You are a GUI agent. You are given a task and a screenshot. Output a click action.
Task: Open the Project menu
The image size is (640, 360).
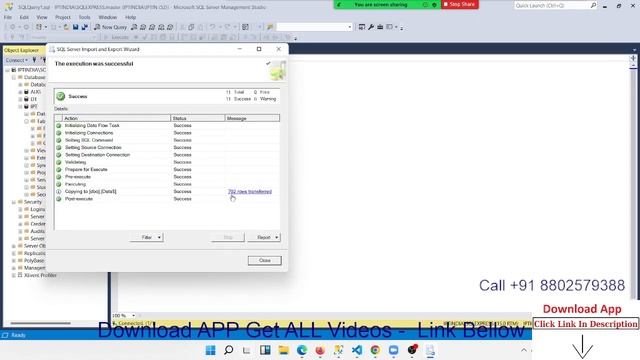coord(63,17)
